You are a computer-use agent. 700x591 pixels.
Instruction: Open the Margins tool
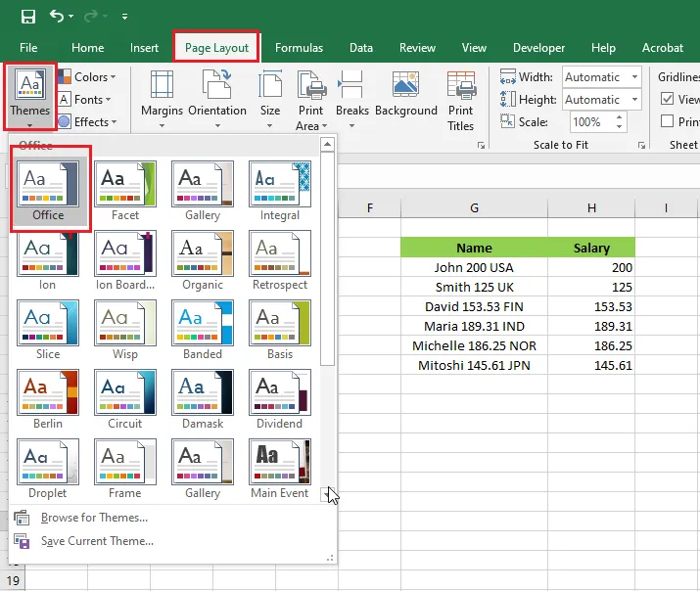tap(162, 99)
